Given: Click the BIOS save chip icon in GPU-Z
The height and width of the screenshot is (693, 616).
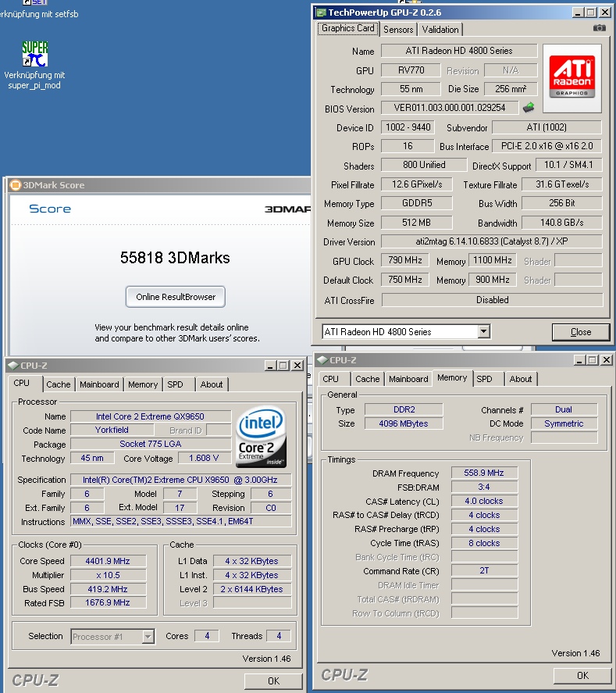Looking at the screenshot, I should pyautogui.click(x=528, y=107).
